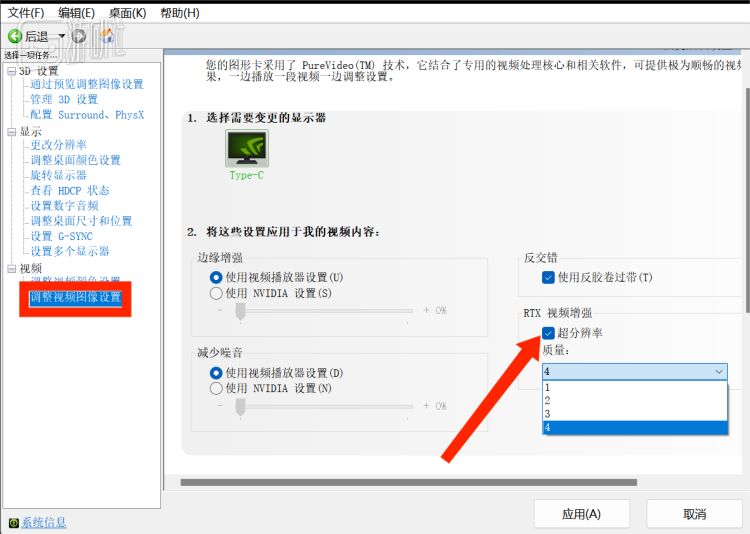Image resolution: width=750 pixels, height=534 pixels.
Task: Click the noise reduction slider thumb
Action: (x=241, y=407)
